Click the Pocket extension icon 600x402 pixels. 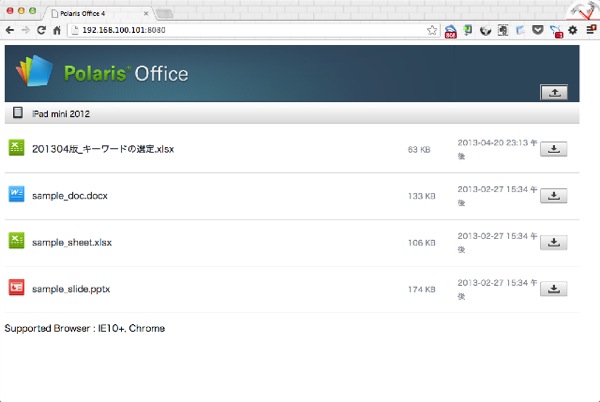tap(538, 30)
